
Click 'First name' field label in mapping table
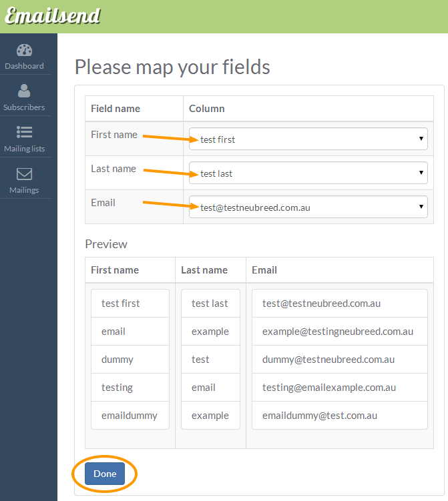point(114,135)
